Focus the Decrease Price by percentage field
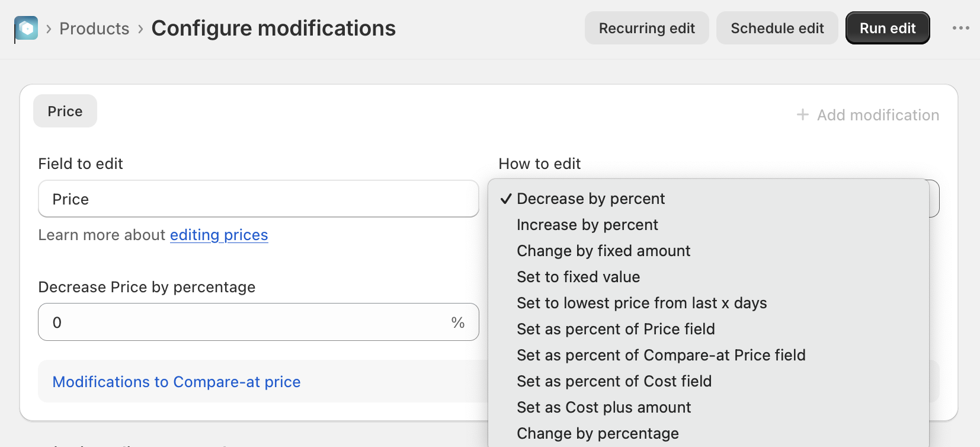980x447 pixels. pyautogui.click(x=258, y=322)
